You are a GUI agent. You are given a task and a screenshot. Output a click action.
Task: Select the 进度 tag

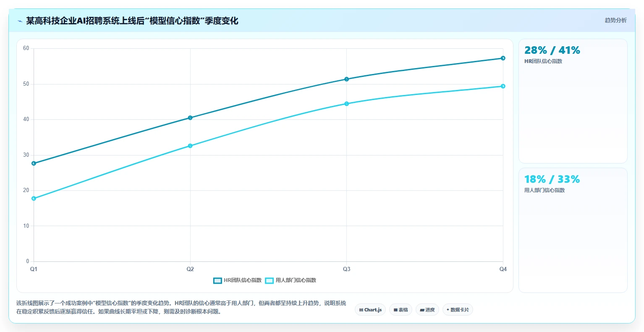pos(427,310)
